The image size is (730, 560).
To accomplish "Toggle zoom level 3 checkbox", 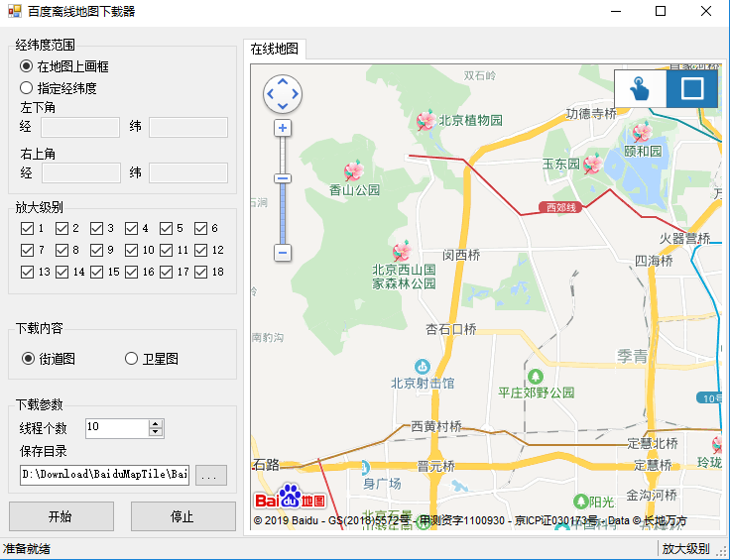I will [x=97, y=228].
